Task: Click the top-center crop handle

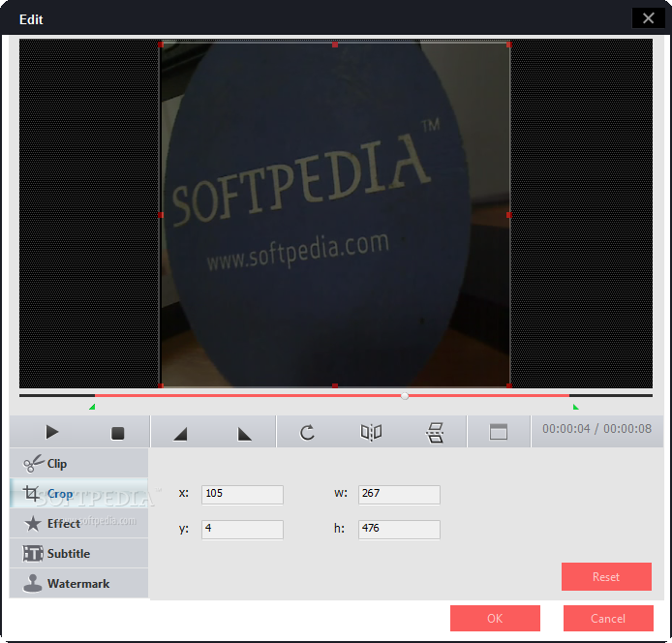Action: (335, 45)
